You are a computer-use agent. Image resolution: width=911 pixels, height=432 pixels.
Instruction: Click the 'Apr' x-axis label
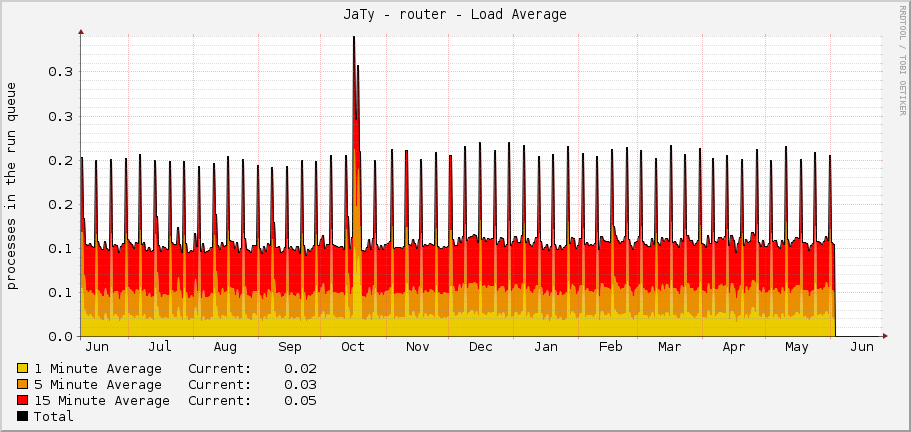click(734, 347)
